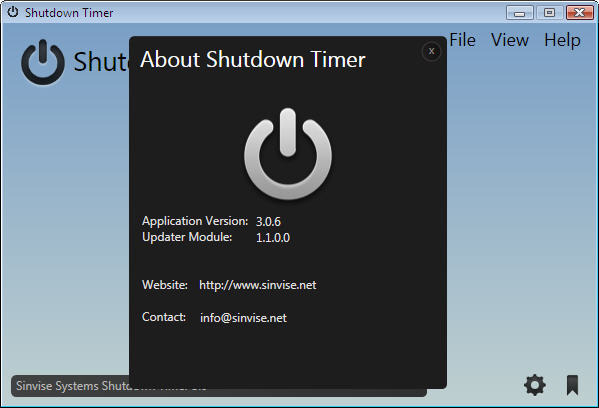Click the info@sinvise.net contact email
Viewport: 599px width, 408px height.
[x=243, y=318]
